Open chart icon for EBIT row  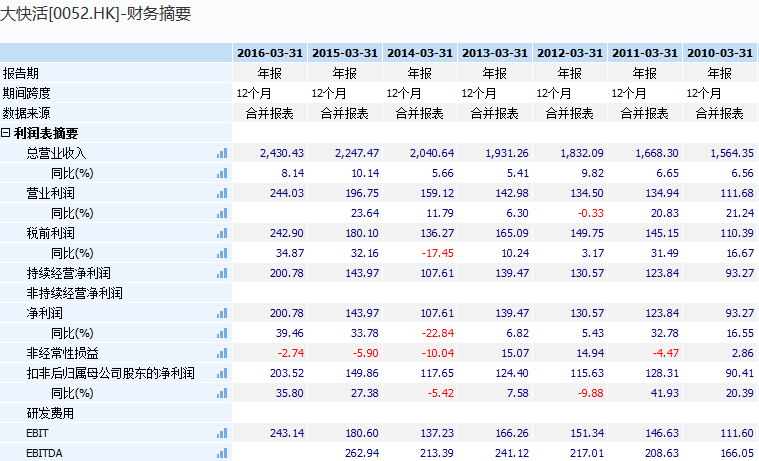pyautogui.click(x=222, y=433)
